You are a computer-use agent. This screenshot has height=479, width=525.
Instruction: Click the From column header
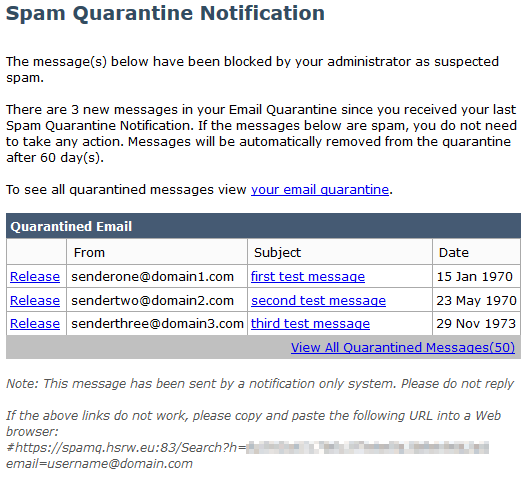(x=89, y=252)
